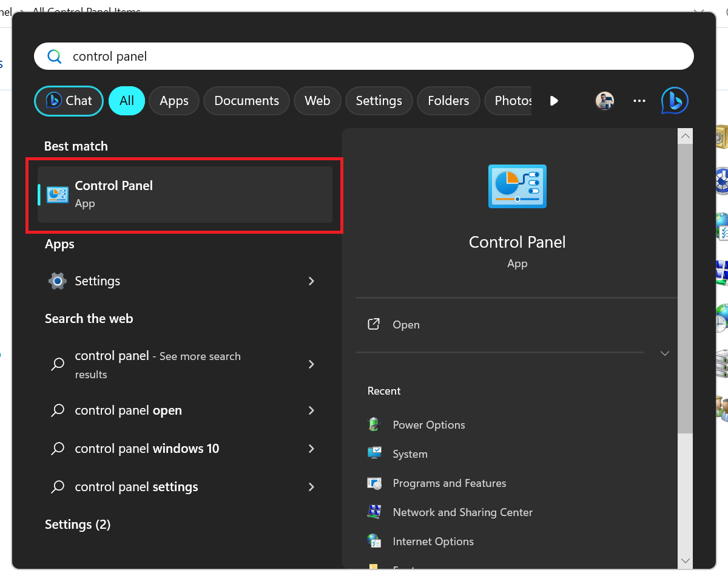Open recent item Internet Options
This screenshot has width=728, height=581.
coord(433,542)
